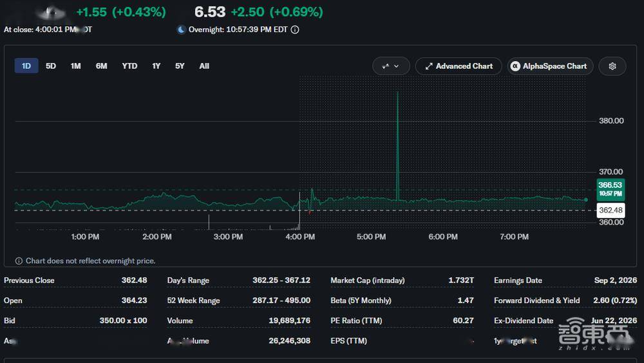This screenshot has width=644, height=363.
Task: Click info icon beside chart overnight notice
Action: (x=19, y=261)
